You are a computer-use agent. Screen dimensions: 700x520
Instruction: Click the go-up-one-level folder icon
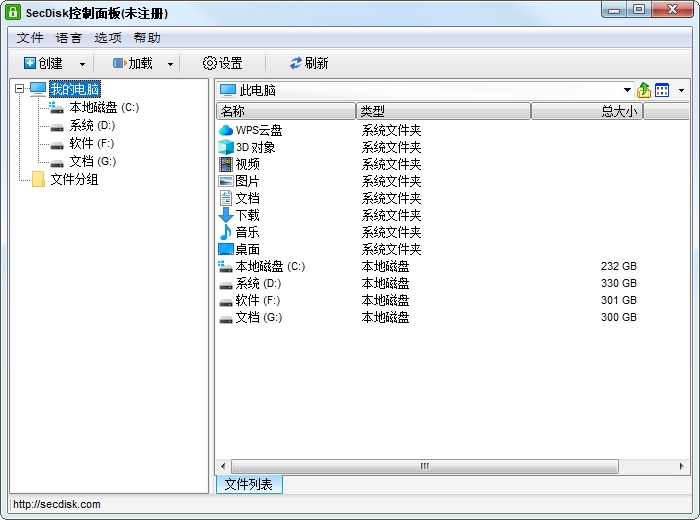(x=644, y=90)
